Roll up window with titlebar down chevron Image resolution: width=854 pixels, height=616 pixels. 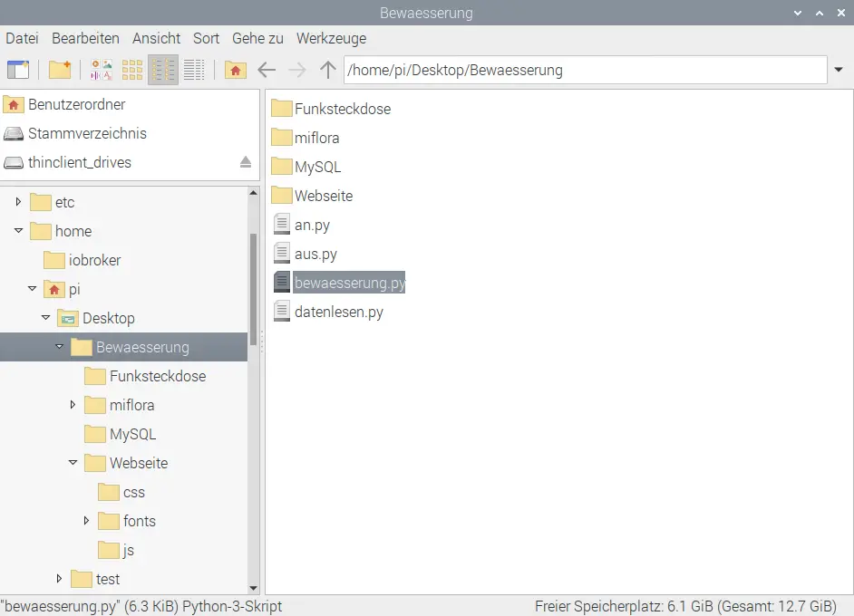click(798, 13)
